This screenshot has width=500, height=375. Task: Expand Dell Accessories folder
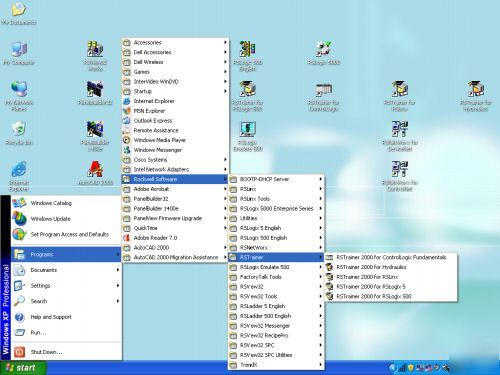(175, 52)
